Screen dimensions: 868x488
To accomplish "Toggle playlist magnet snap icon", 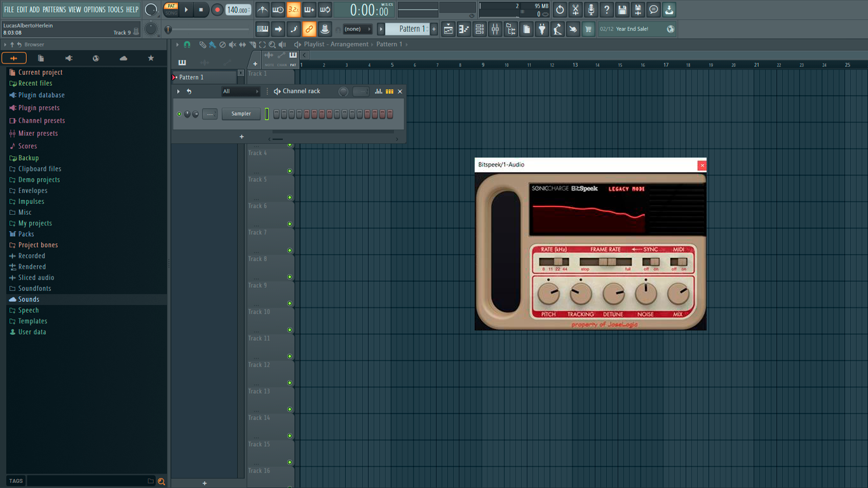I will 187,44.
